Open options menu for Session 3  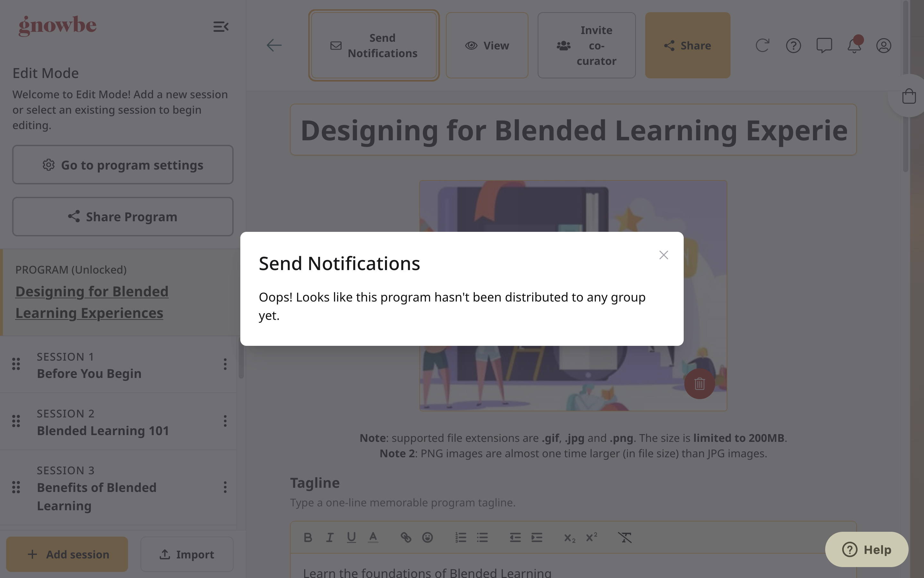click(225, 487)
